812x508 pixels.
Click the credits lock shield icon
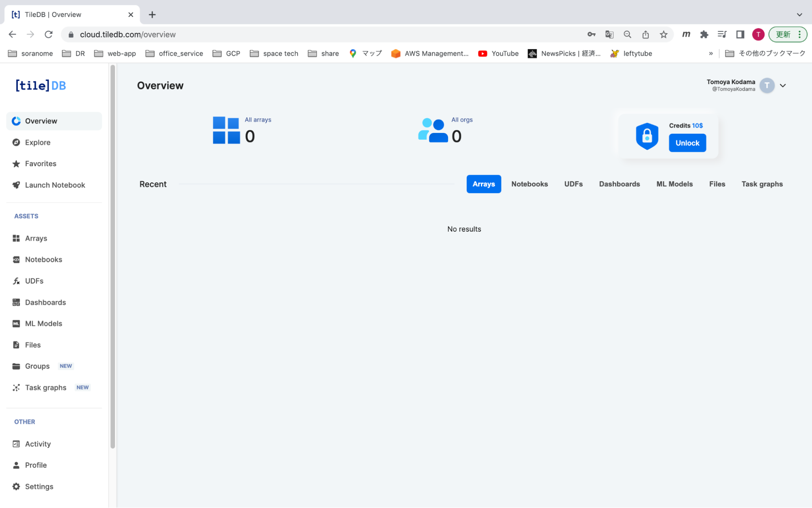(x=647, y=136)
